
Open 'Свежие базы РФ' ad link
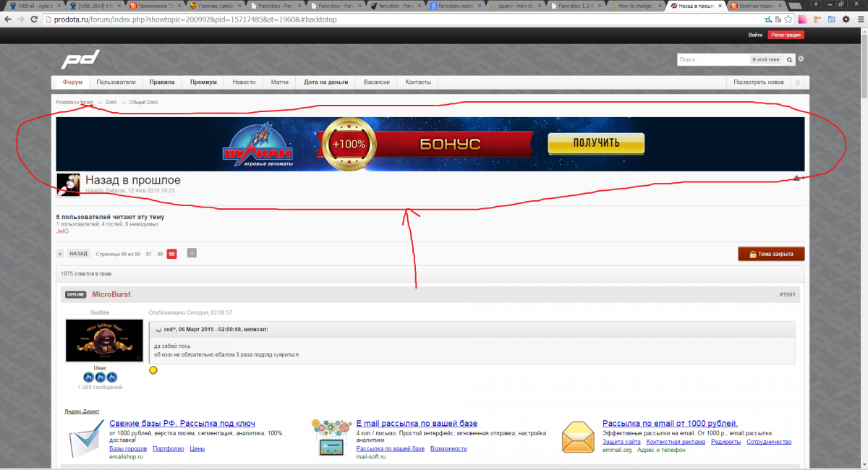pos(182,424)
